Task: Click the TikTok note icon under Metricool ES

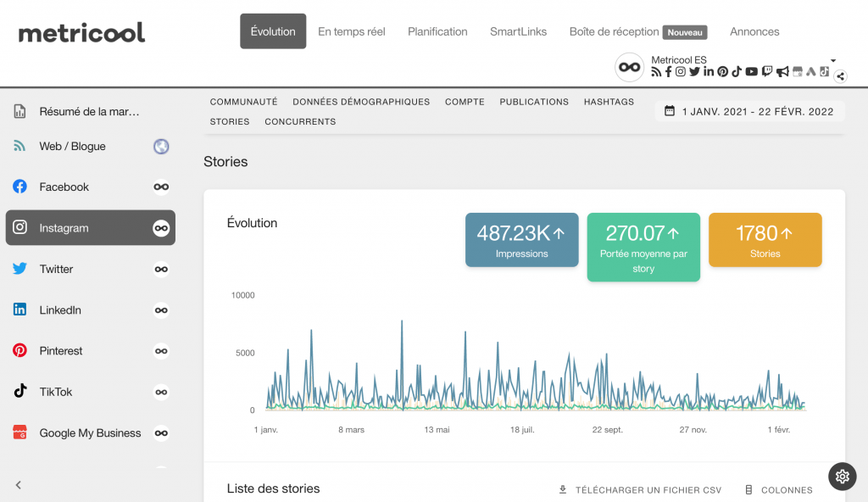Action: click(737, 72)
